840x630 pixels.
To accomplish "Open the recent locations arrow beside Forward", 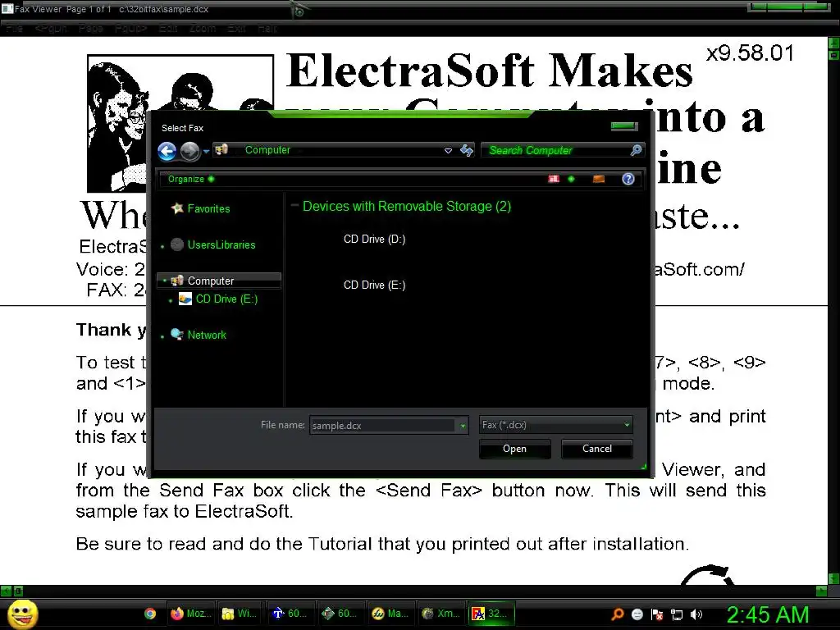I will click(x=206, y=151).
